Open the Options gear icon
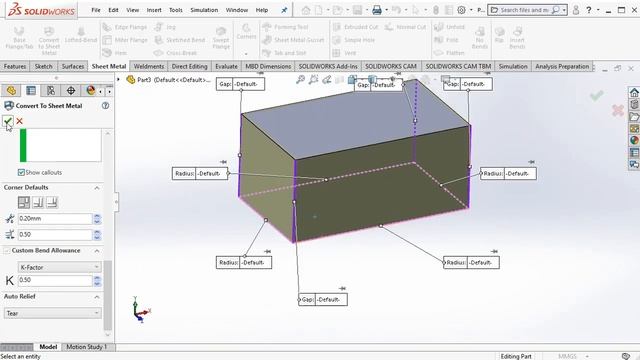The height and width of the screenshot is (360, 640). [x=461, y=10]
